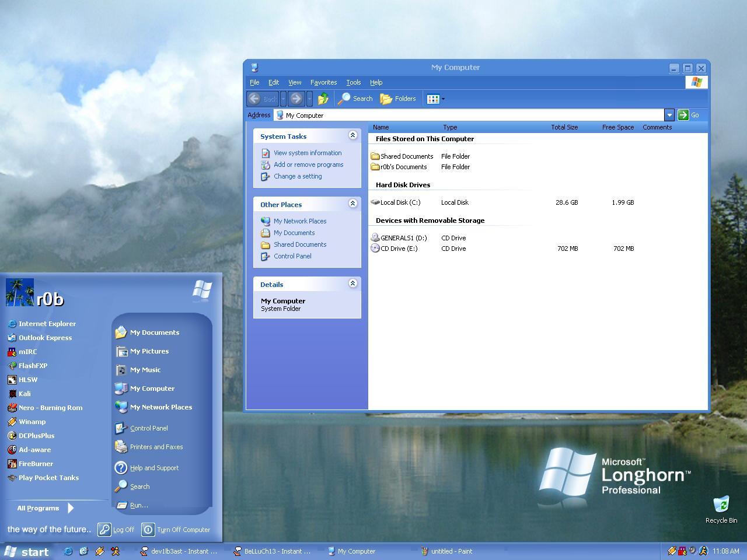Go up one folder level
Screen dimensions: 747x560
click(x=323, y=99)
